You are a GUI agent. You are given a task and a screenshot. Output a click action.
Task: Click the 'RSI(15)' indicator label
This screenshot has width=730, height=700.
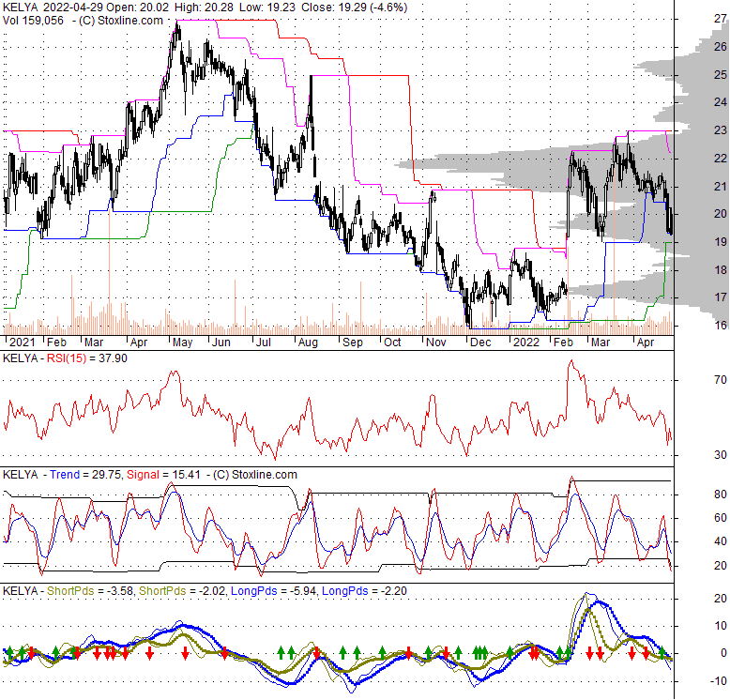[x=67, y=358]
